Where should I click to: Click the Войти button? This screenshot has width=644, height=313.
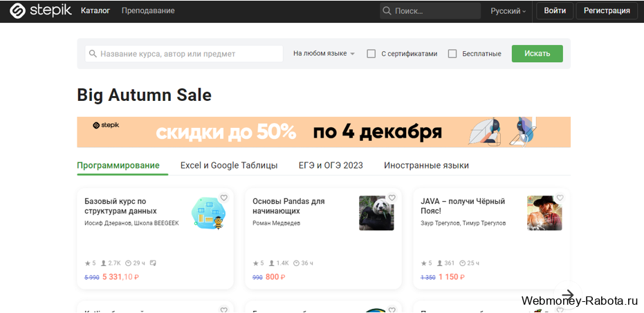555,10
